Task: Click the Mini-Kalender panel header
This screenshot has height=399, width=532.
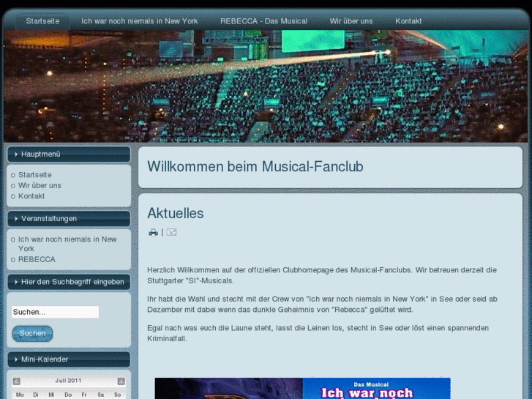Action: pos(69,359)
